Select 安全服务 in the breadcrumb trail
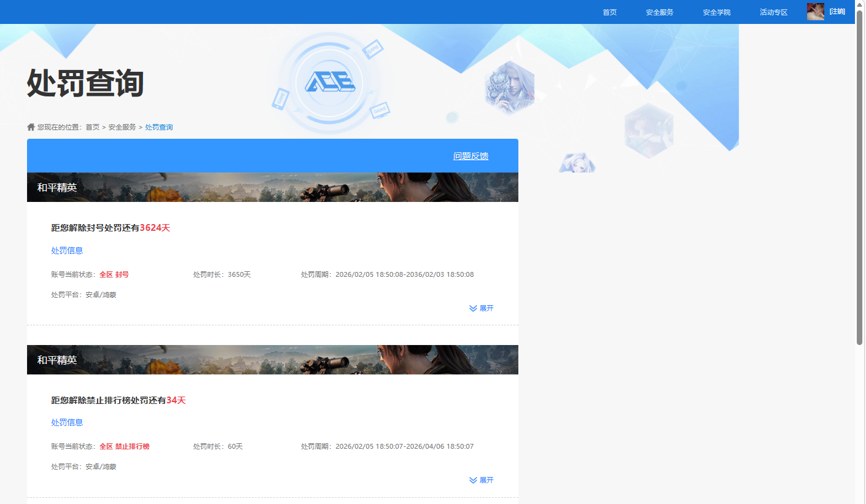This screenshot has height=504, width=866. click(x=122, y=126)
